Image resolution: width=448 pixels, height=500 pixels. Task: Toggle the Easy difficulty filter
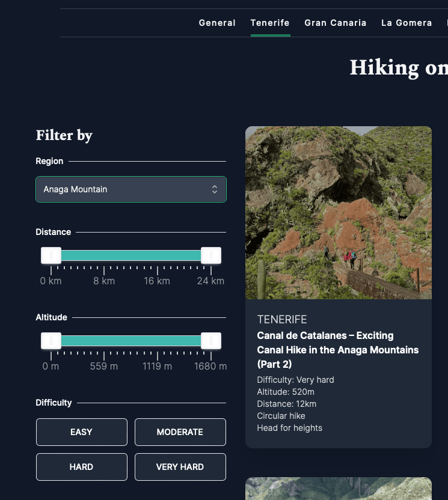pyautogui.click(x=82, y=432)
